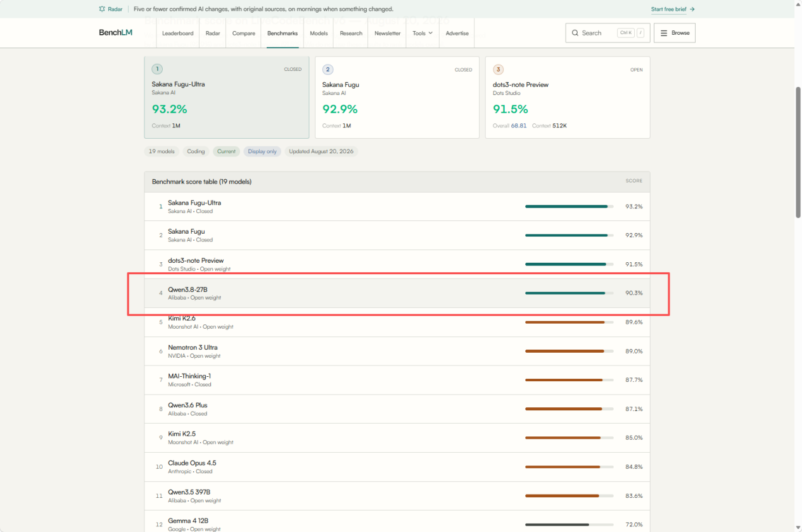Open the Qwen3.6 Plus table row
802x532 pixels.
click(397, 408)
